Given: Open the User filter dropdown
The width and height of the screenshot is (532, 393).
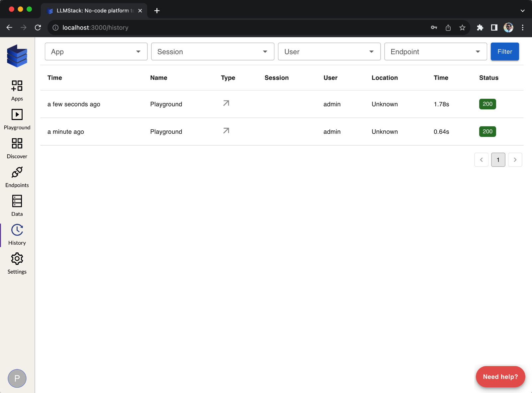Looking at the screenshot, I should pos(329,52).
